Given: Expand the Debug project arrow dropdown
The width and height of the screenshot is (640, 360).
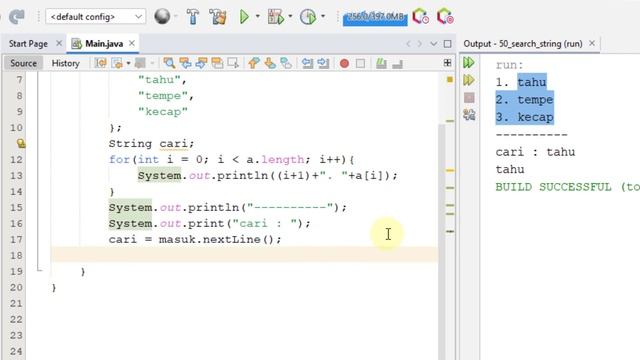Looking at the screenshot, I should click(290, 17).
